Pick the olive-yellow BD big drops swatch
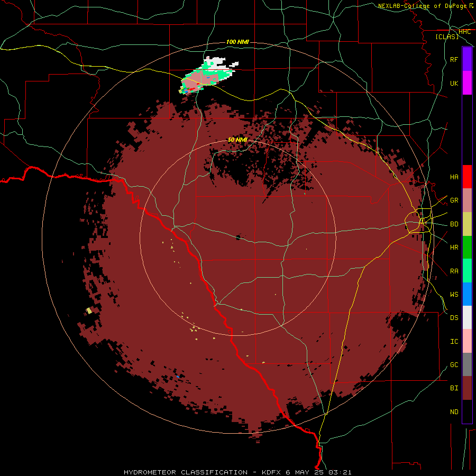This screenshot has width=476, height=476. (467, 224)
